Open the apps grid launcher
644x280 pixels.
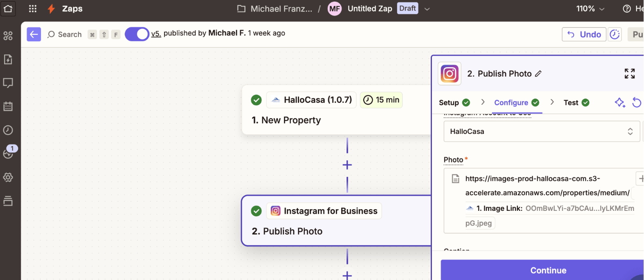[33, 9]
